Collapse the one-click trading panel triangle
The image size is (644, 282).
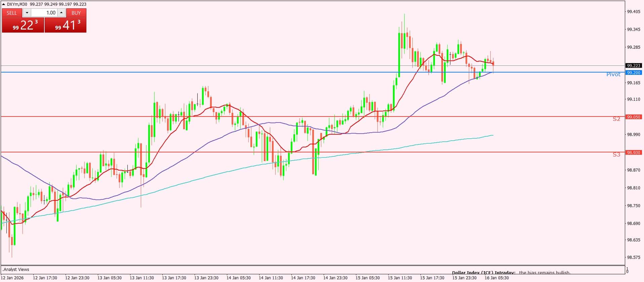tap(4, 4)
